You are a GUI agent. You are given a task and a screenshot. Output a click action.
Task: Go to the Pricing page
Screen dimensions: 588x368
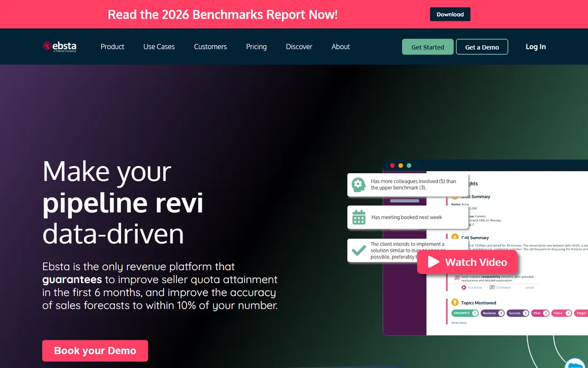(256, 47)
